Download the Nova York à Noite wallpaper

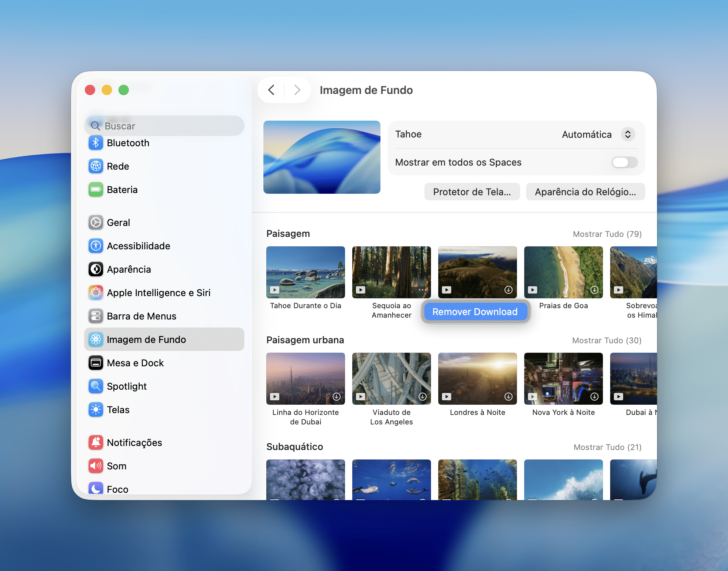pyautogui.click(x=594, y=397)
